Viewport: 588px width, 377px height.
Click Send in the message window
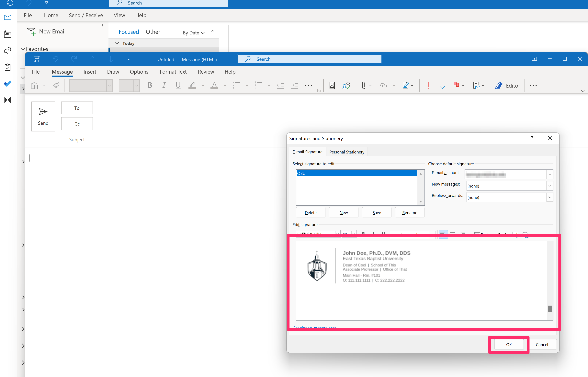(43, 116)
